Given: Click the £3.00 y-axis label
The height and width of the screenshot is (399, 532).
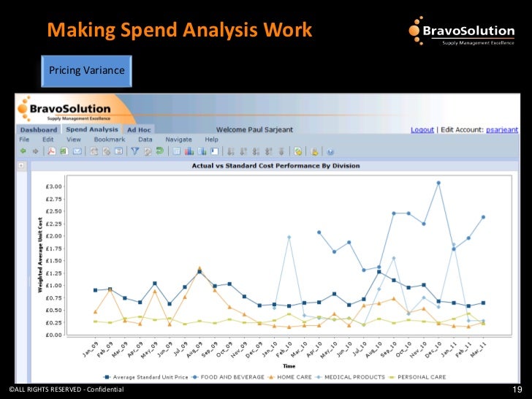Looking at the screenshot, I should (53, 186).
